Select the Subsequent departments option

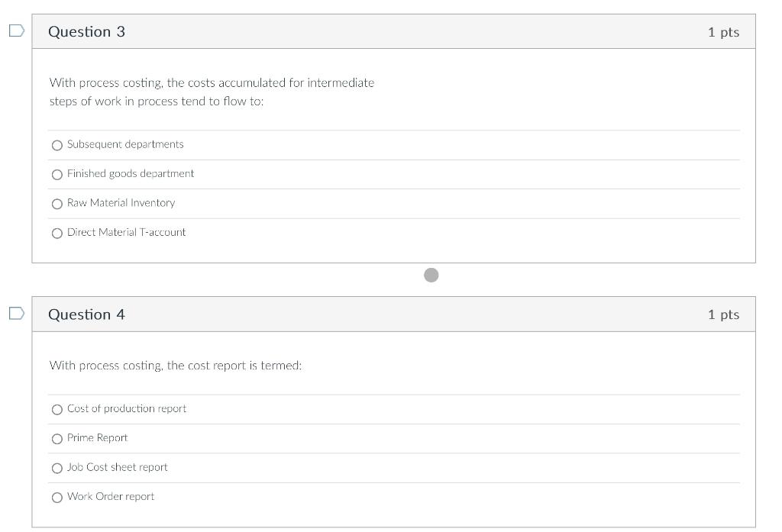click(57, 145)
